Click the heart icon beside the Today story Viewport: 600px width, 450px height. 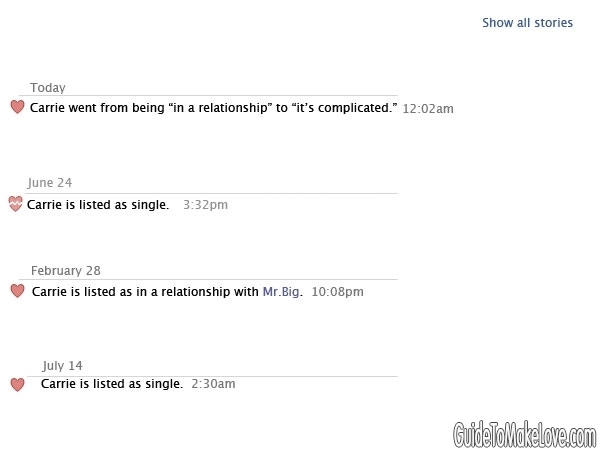click(x=17, y=107)
